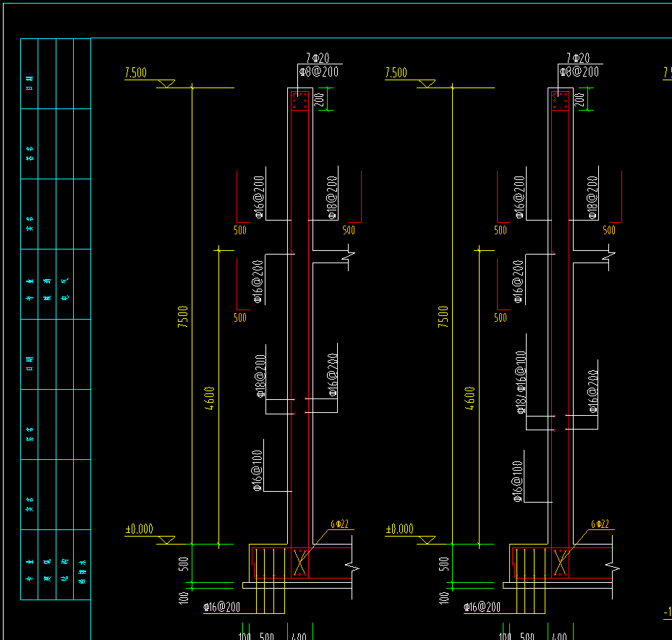Click the 7500 height dimension of right section
The image size is (672, 640).
[x=443, y=317]
